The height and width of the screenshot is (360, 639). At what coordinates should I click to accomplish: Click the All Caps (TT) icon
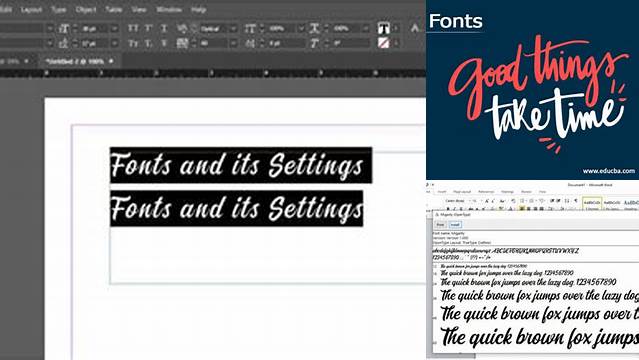pos(133,28)
